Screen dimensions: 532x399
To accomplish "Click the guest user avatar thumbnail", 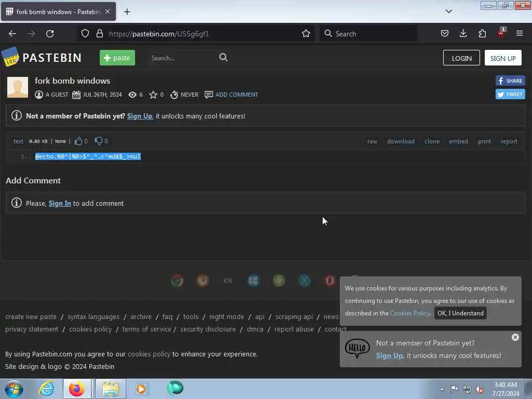I will click(x=18, y=87).
